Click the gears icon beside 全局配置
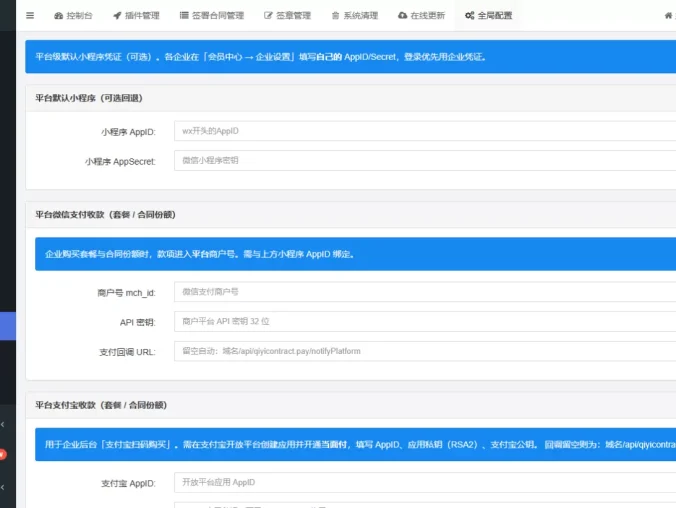The width and height of the screenshot is (676, 508). coord(469,16)
